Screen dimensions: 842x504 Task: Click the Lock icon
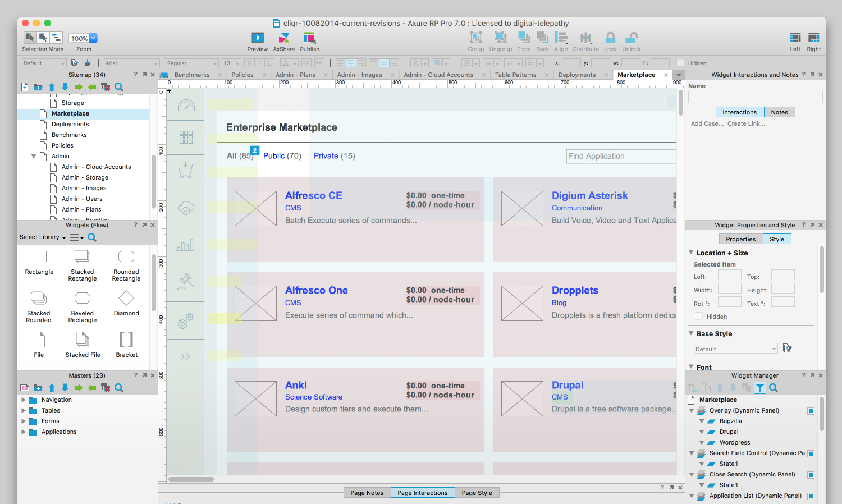click(x=610, y=38)
